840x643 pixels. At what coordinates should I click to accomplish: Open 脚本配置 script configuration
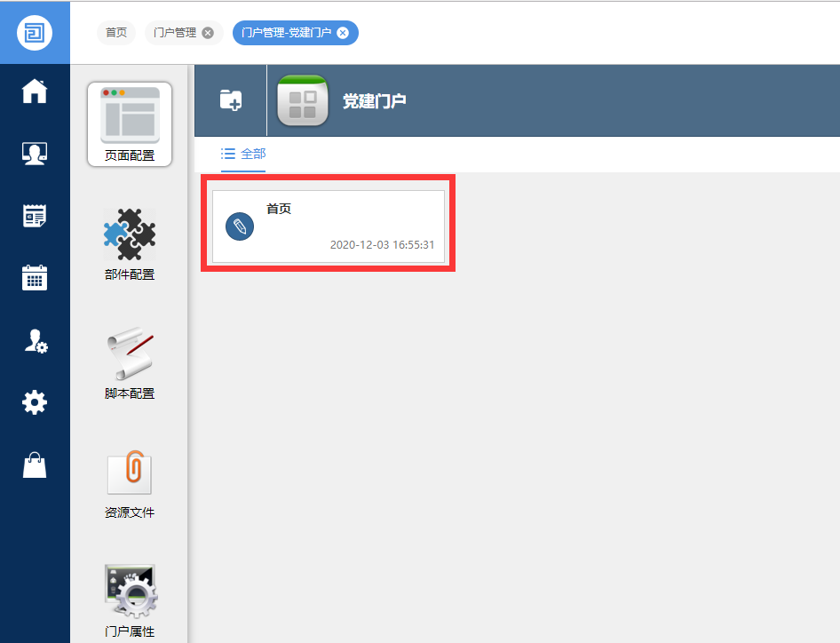(130, 362)
